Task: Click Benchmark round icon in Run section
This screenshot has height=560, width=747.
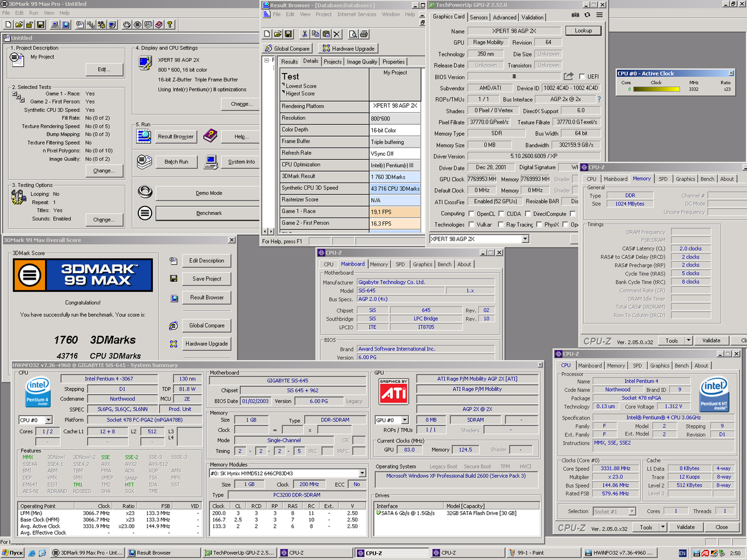Action: [145, 213]
